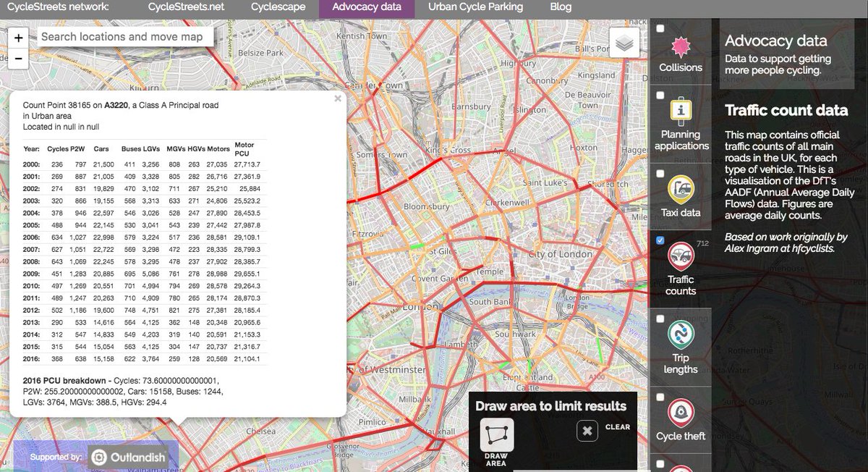
Task: Click the Trip lengths layer icon
Action: point(680,336)
